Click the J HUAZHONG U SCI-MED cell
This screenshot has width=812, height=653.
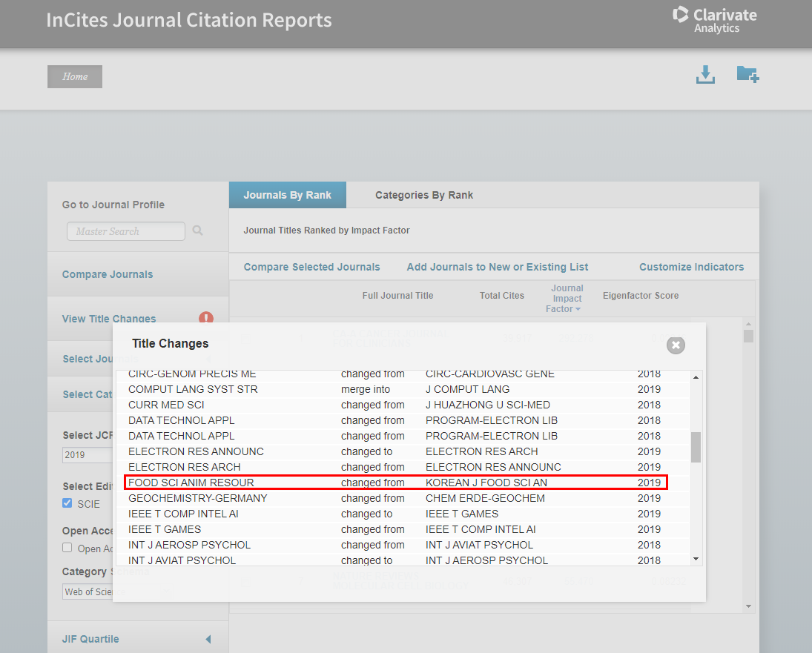[488, 405]
